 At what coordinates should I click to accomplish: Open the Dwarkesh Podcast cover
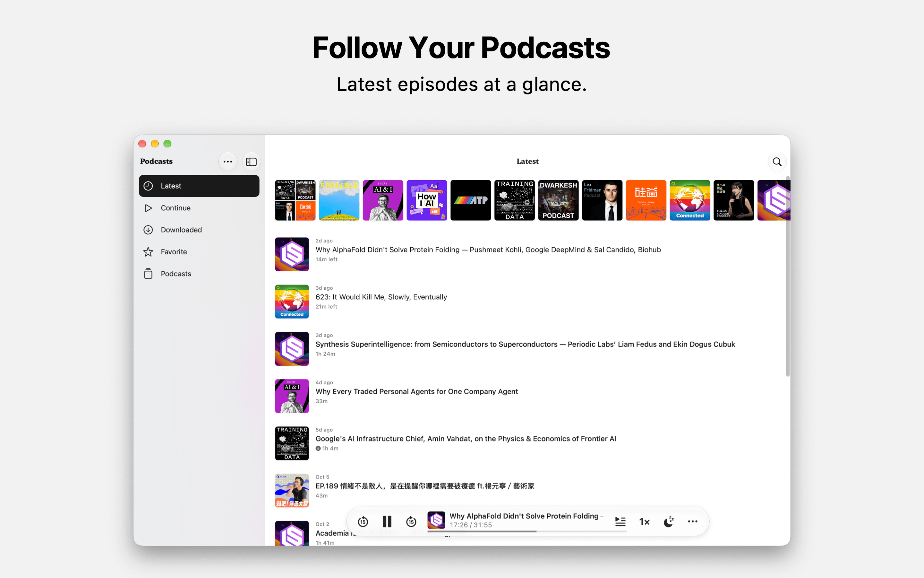[x=558, y=200]
